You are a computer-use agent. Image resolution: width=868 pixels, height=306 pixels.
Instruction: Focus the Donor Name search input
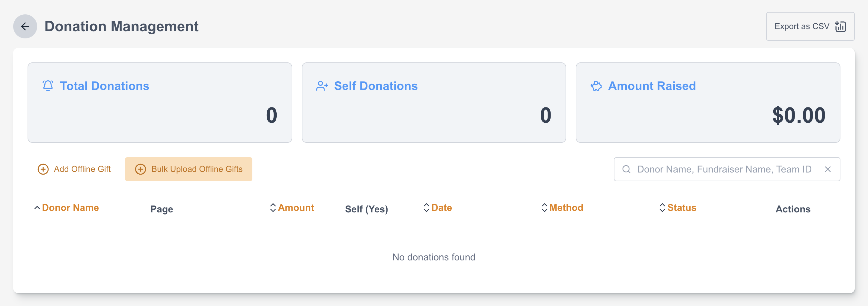coord(724,169)
